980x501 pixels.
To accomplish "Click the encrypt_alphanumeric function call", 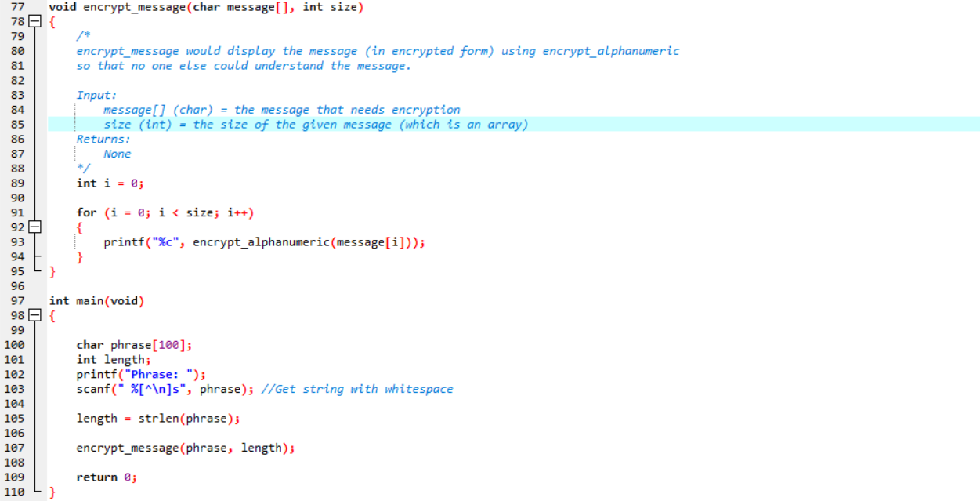I will point(251,241).
